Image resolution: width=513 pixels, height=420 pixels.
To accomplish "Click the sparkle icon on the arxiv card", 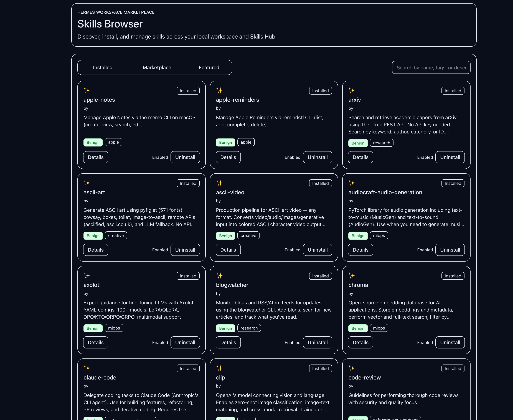I will point(352,90).
